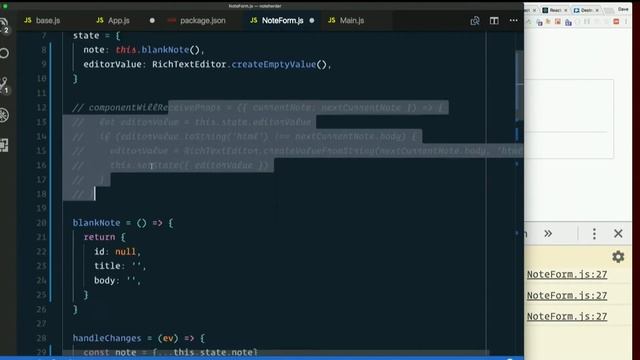The image size is (640, 360).
Task: Click 'handleChanges' on line 28
Action: 107,338
